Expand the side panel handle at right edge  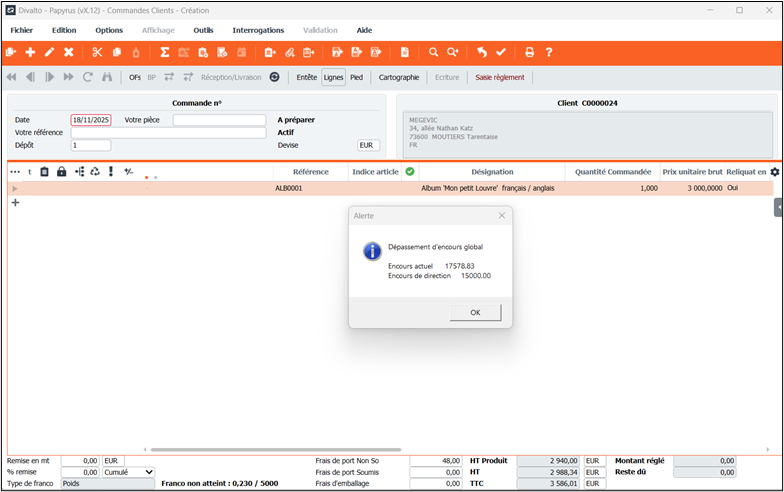pyautogui.click(x=778, y=207)
